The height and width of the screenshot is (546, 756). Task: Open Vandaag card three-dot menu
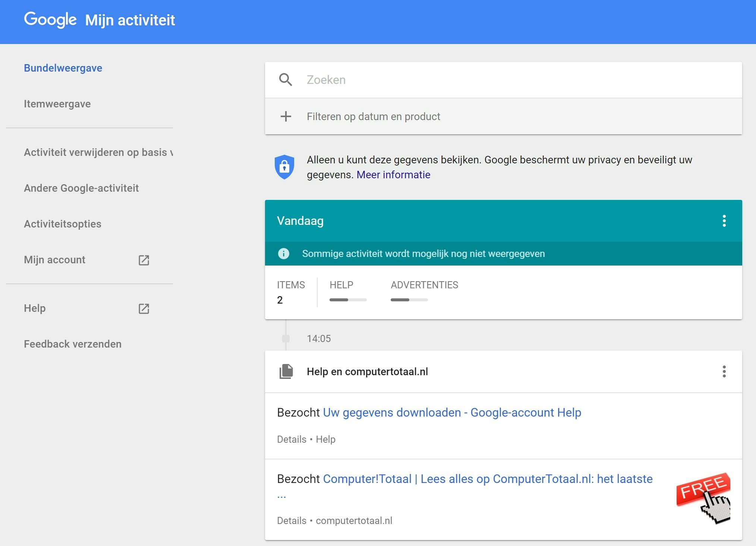(724, 221)
